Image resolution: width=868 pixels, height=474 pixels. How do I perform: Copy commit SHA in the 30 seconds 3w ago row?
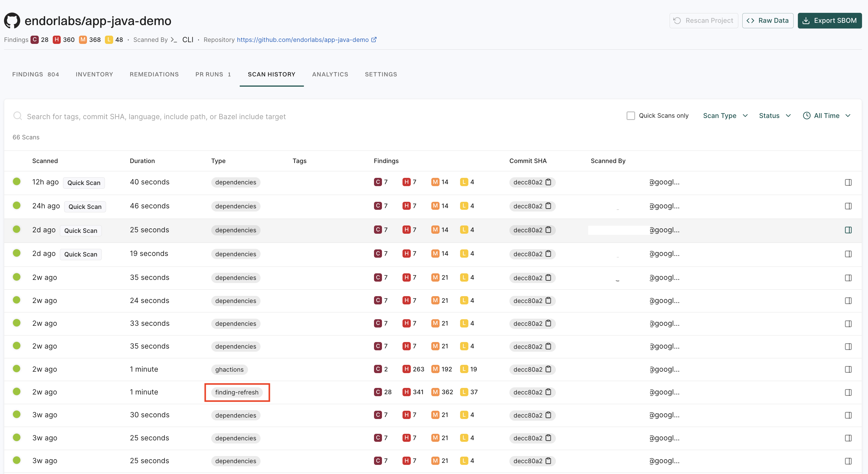pos(548,415)
